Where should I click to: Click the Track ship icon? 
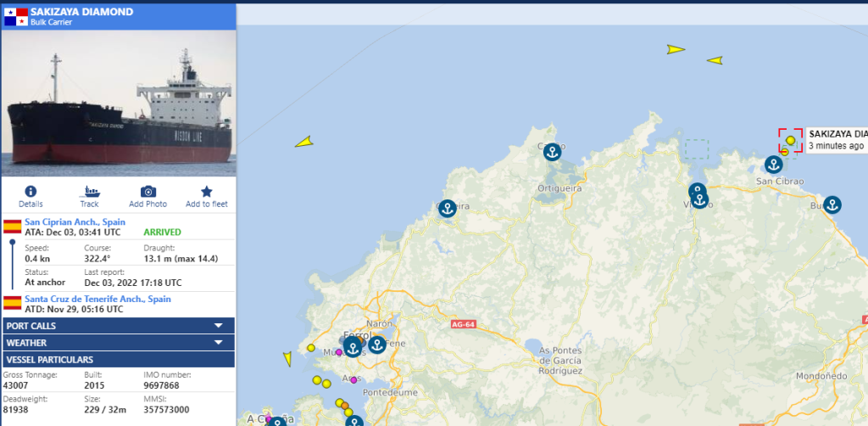coord(89,192)
